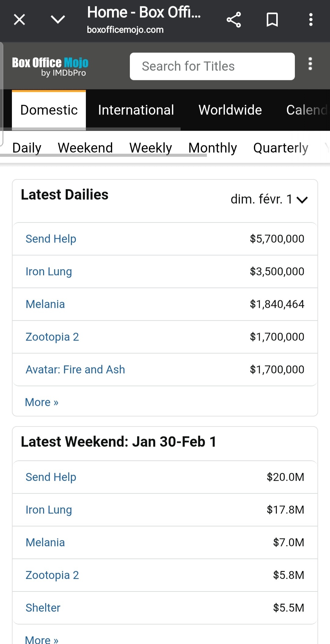Open Send Help in Latest Dailies
This screenshot has width=330, height=644.
pyautogui.click(x=51, y=239)
